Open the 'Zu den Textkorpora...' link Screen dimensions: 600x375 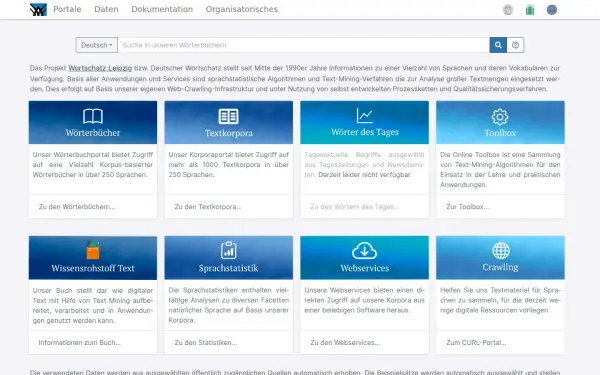pyautogui.click(x=208, y=207)
